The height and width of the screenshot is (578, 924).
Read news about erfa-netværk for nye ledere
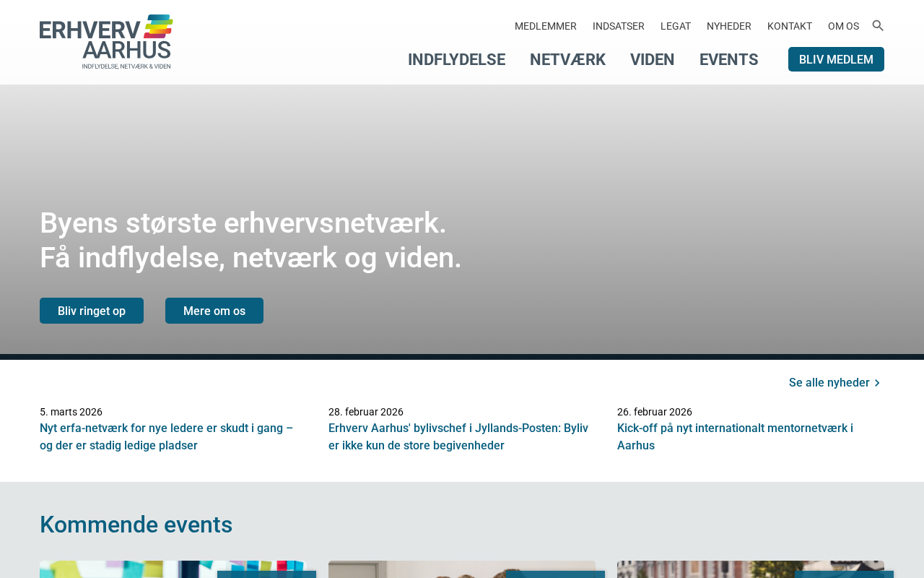167,437
